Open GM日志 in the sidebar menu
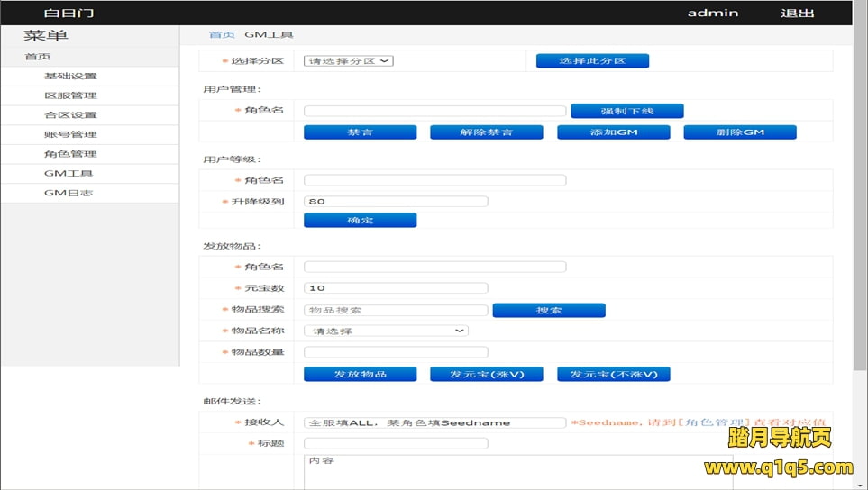 point(69,193)
